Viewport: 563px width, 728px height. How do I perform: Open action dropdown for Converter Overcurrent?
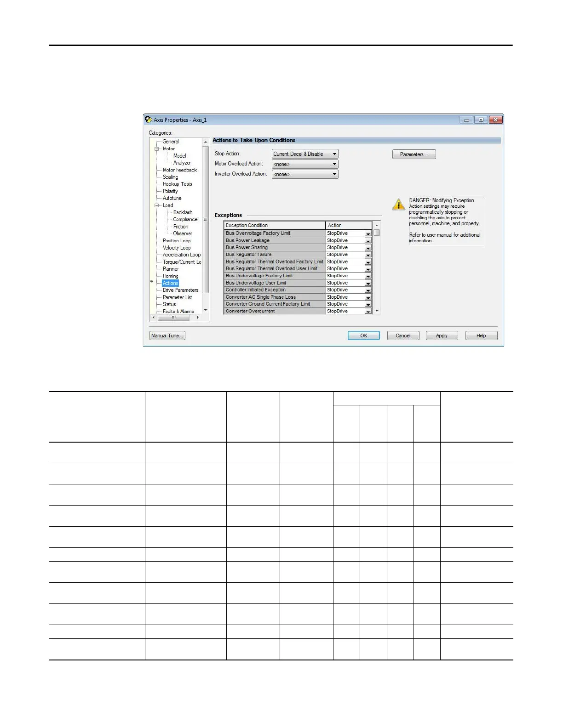368,311
